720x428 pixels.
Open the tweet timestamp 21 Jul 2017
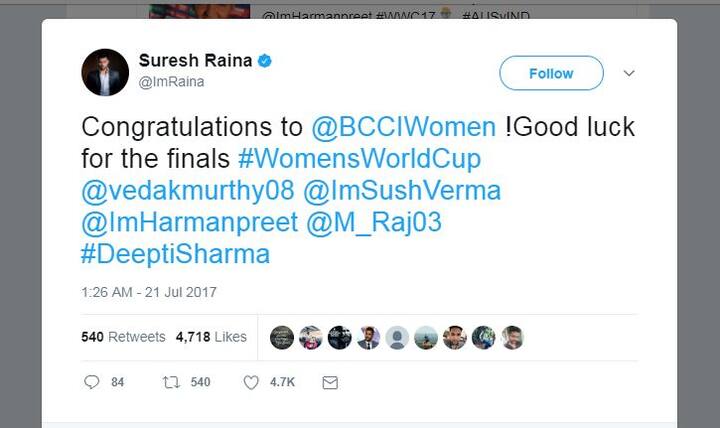pyautogui.click(x=149, y=292)
